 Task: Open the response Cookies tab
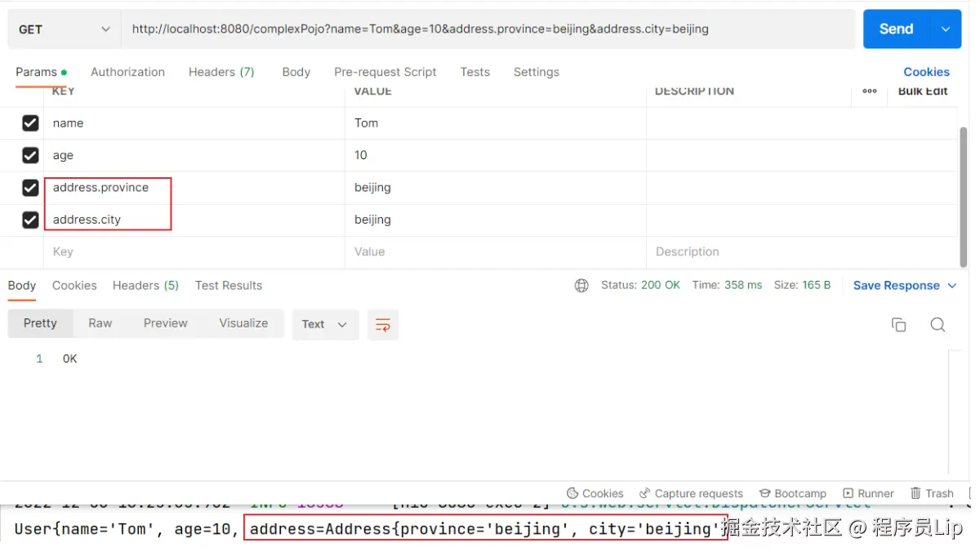[x=74, y=286]
